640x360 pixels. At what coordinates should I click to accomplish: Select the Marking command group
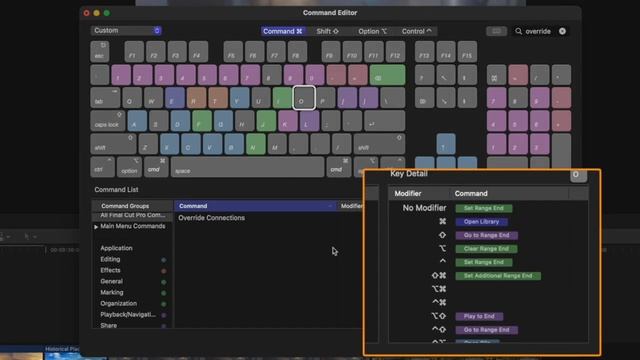[112, 292]
